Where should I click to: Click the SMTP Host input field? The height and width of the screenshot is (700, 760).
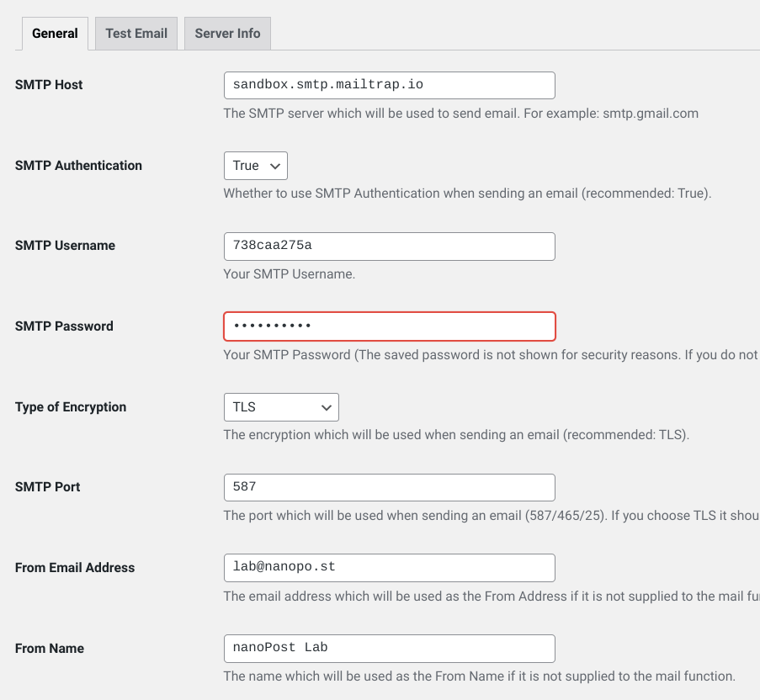[x=389, y=85]
